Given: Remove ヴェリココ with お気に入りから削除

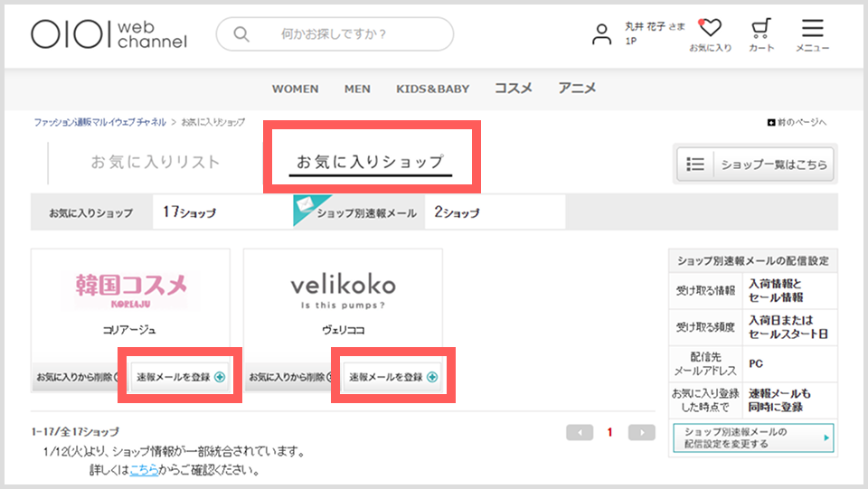Looking at the screenshot, I should coord(289,377).
